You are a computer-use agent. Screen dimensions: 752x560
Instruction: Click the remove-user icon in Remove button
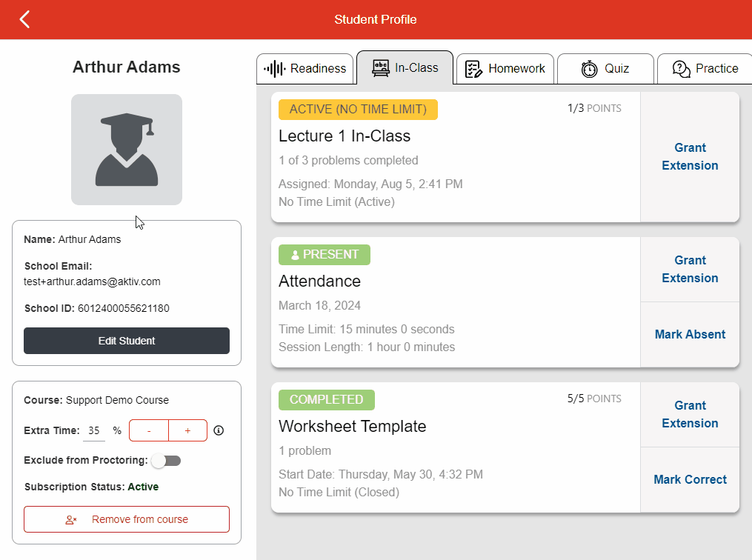71,520
